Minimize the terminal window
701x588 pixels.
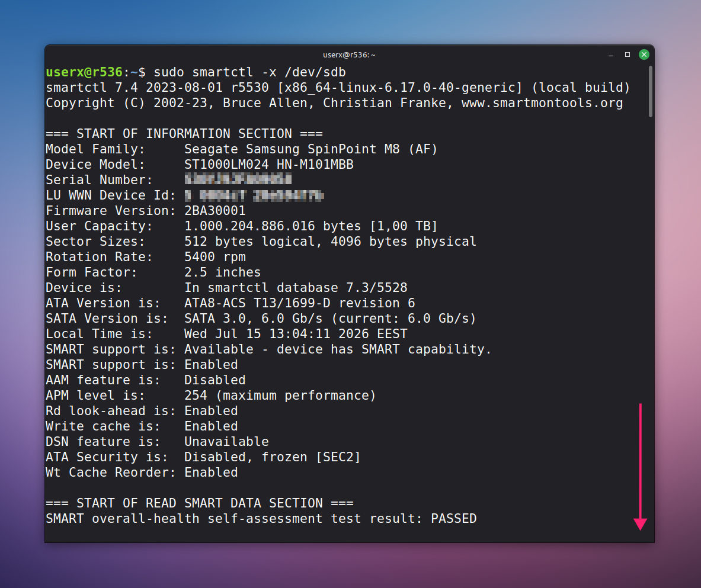tap(611, 55)
